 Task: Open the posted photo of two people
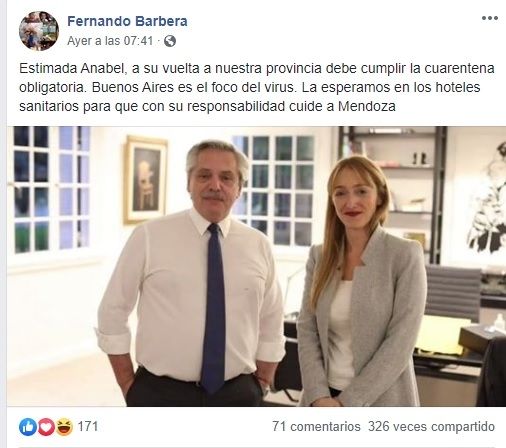pyautogui.click(x=256, y=266)
